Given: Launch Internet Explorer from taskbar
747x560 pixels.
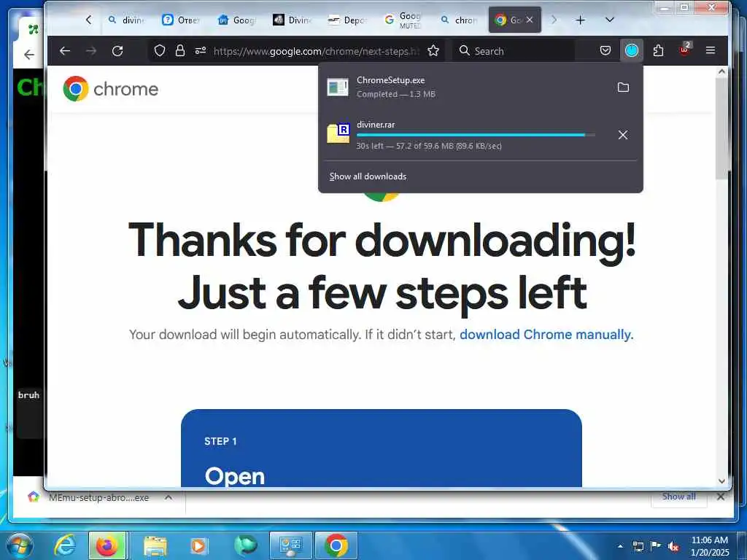Looking at the screenshot, I should 65,545.
